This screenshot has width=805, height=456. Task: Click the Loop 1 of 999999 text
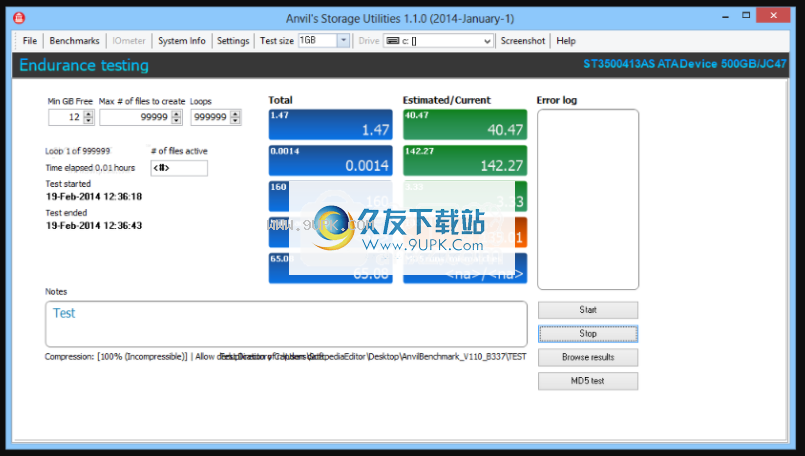click(x=78, y=151)
